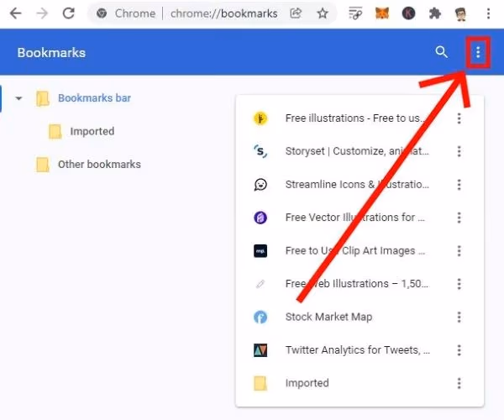The width and height of the screenshot is (504, 420).
Task: Open more actions for Twitter Analytics bookmark
Action: click(459, 349)
